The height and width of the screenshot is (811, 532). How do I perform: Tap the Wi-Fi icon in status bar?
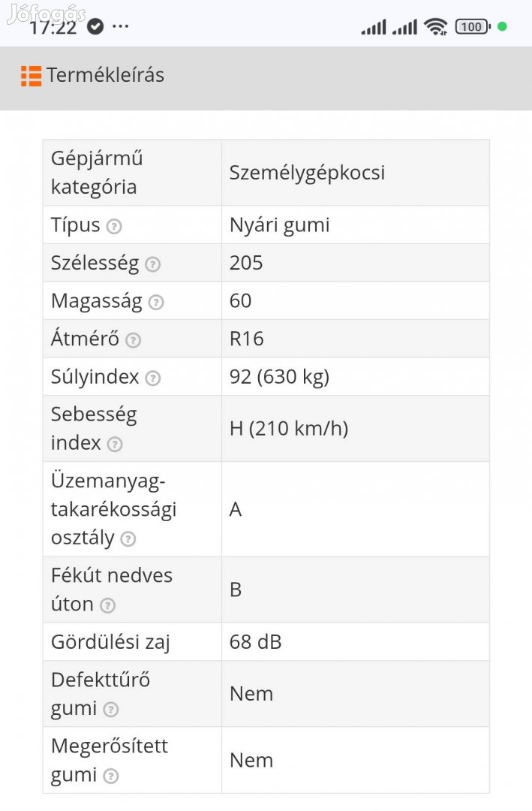click(x=436, y=26)
